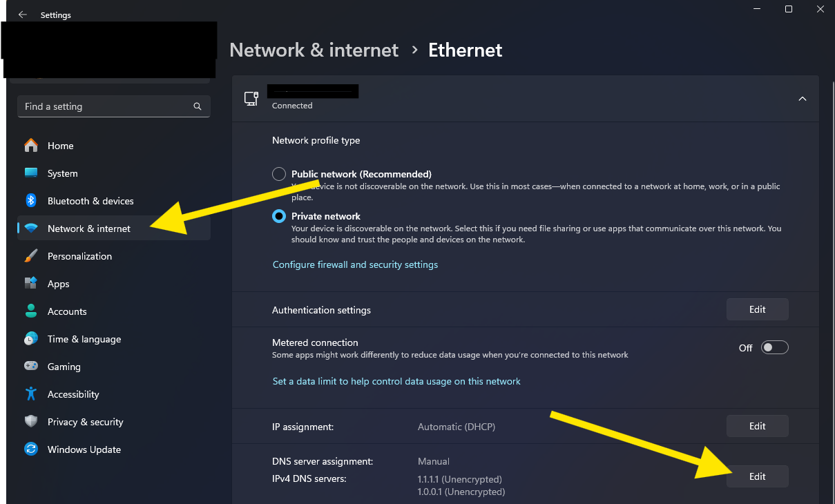Viewport: 835px width, 504px height.
Task: Open Privacy & security settings
Action: [85, 422]
